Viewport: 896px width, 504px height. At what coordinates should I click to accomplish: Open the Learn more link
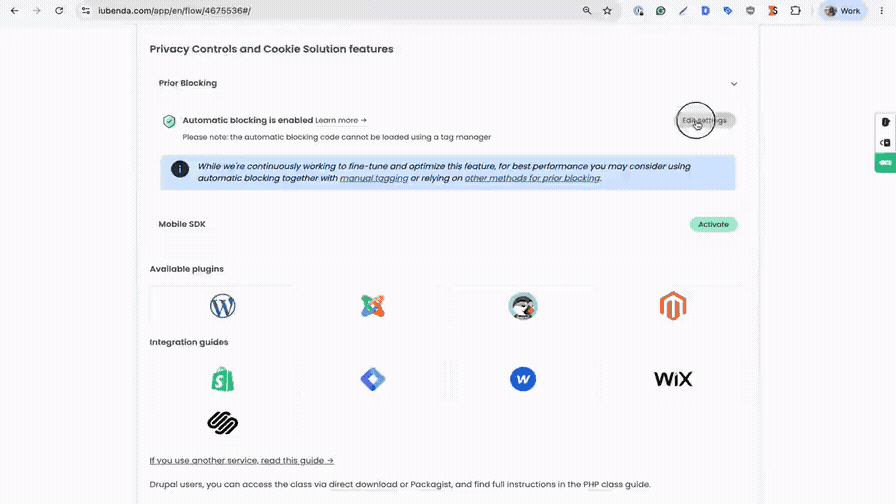341,121
